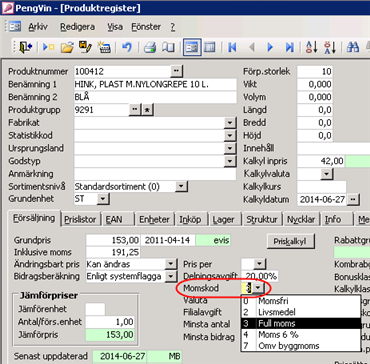
Task: Expand the Godstyp dropdown
Action: coord(230,161)
